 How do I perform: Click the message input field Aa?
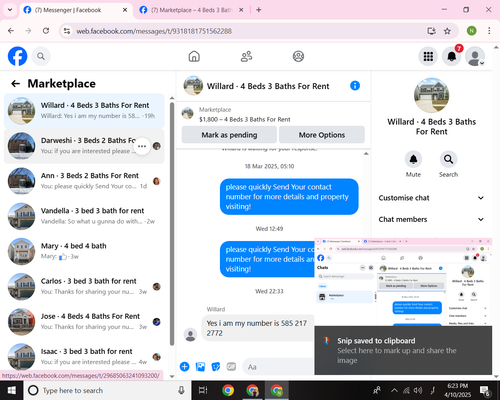[279, 367]
